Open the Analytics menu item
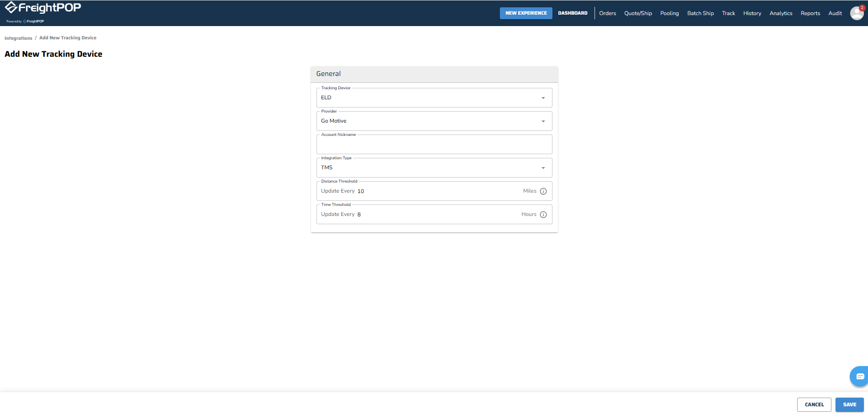The height and width of the screenshot is (415, 868). coord(781,13)
